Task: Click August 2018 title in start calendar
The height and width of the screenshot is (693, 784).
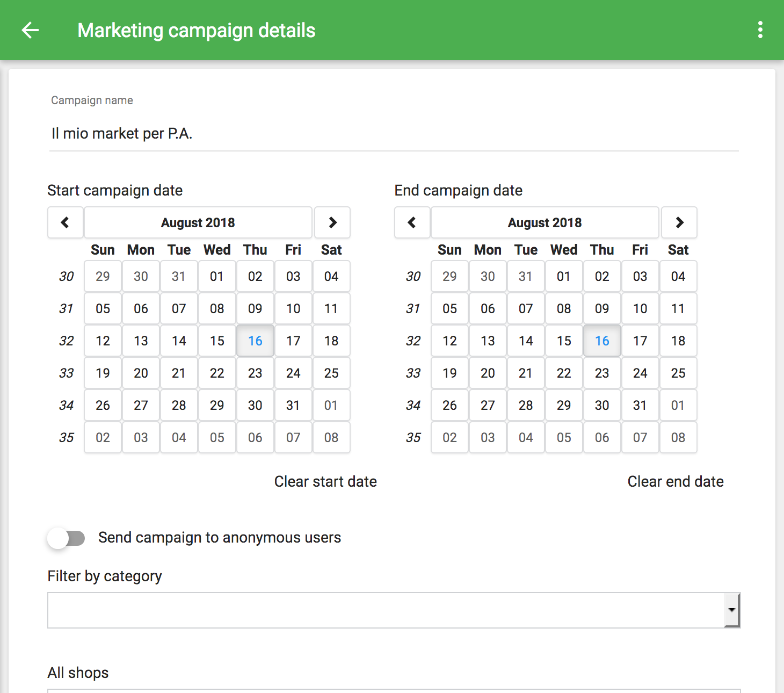Action: pyautogui.click(x=198, y=222)
